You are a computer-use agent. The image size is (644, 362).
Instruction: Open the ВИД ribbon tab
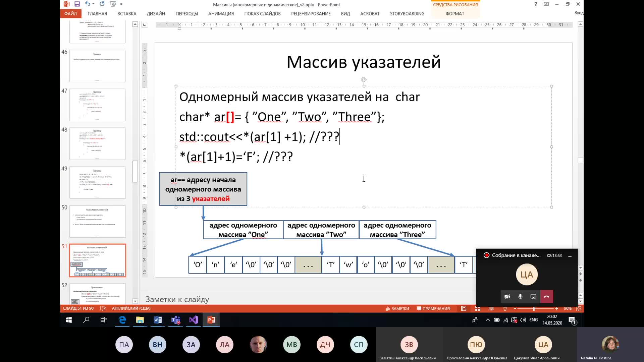coord(345,13)
